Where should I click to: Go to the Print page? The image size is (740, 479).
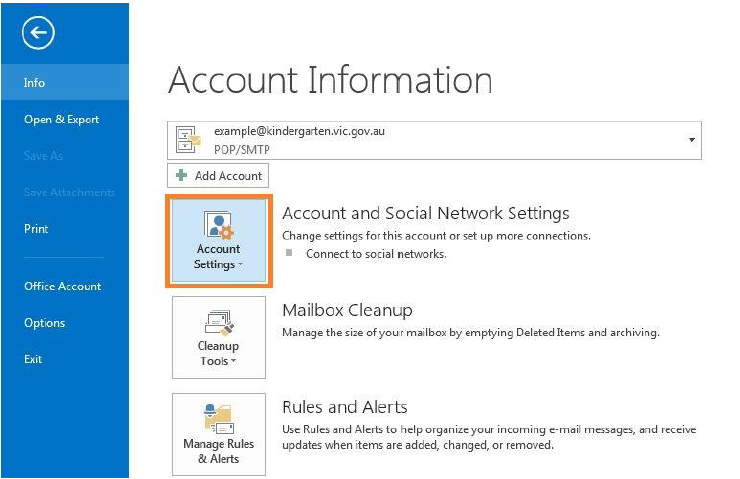point(36,229)
